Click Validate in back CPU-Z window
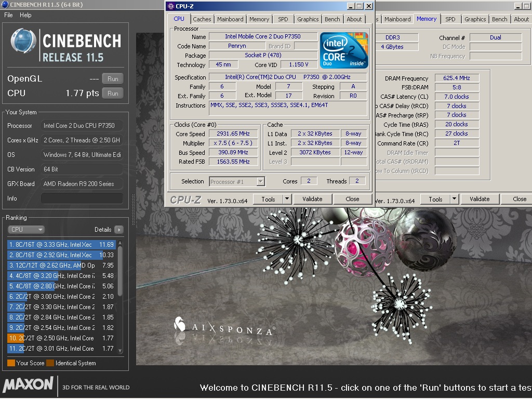Viewport: 532px width, 399px height. [x=480, y=199]
